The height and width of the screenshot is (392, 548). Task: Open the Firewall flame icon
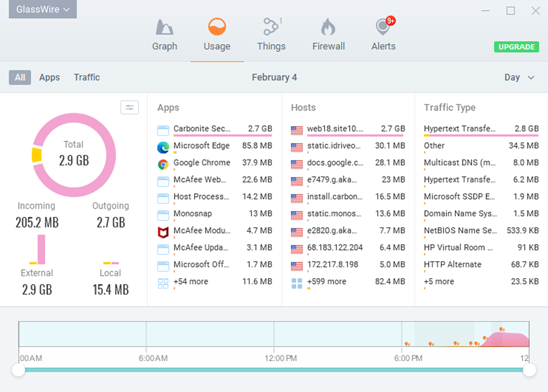(x=328, y=27)
